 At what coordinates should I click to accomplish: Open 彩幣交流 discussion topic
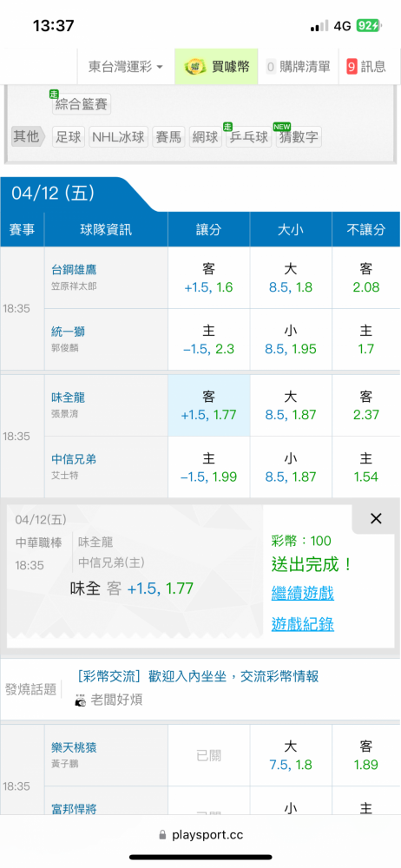point(198,676)
